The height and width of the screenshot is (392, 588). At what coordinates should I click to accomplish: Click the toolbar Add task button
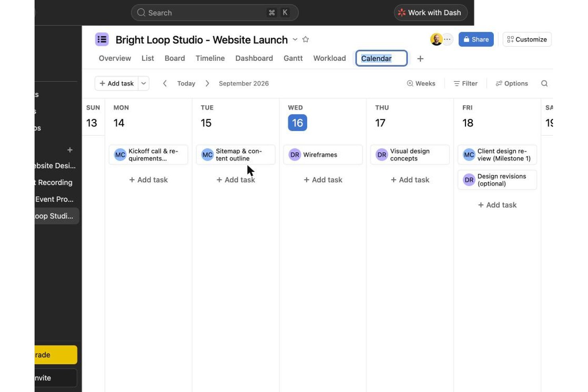click(116, 83)
